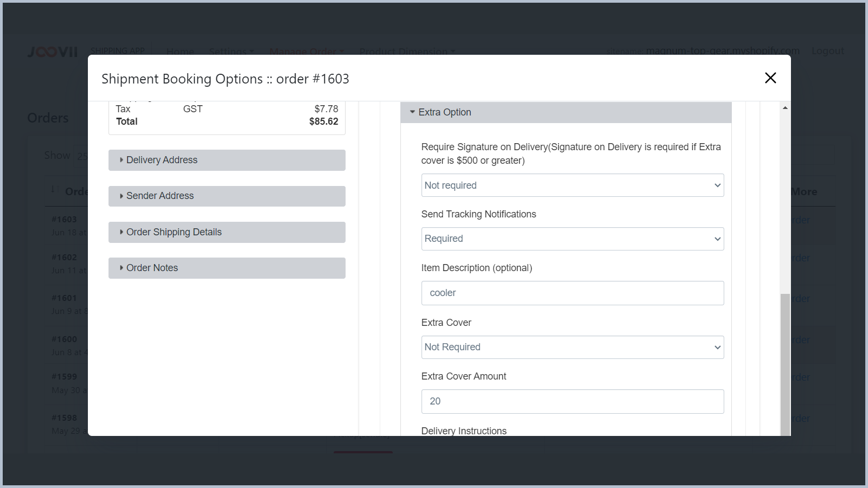Click the Item Description field containing cooler
868x488 pixels.
[x=572, y=293]
